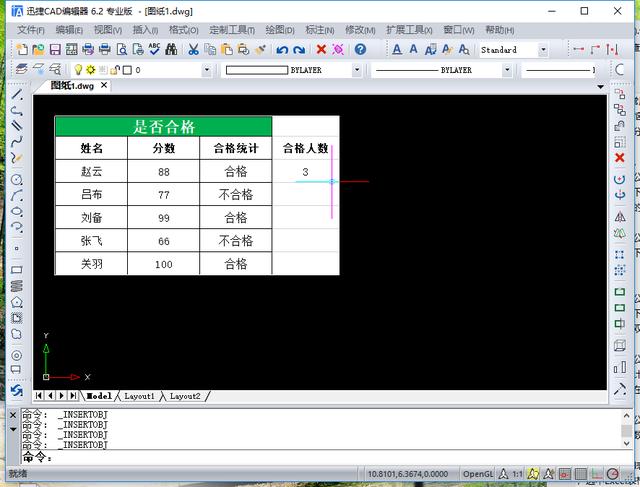Toggle the grid display in the status bar
This screenshot has height=487, width=640.
point(580,474)
